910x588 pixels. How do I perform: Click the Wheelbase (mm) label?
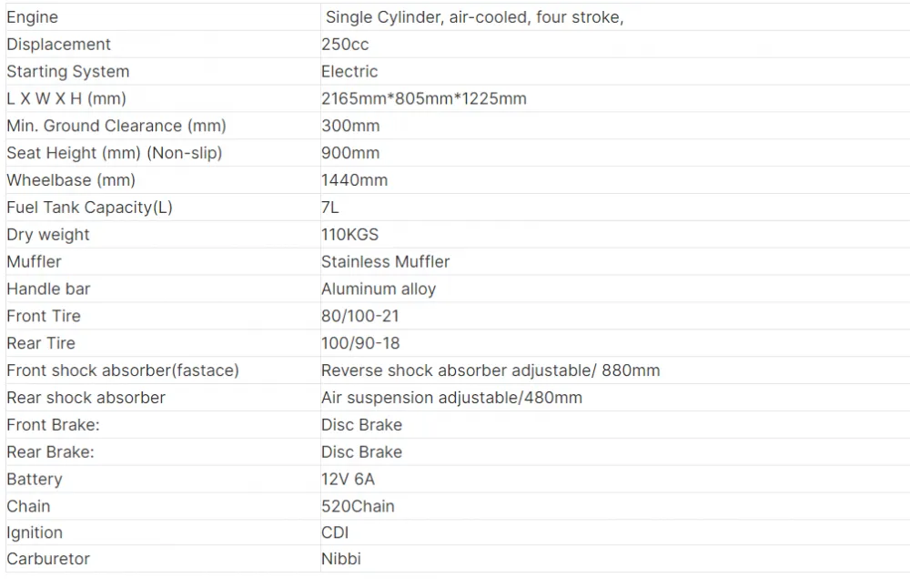click(71, 180)
